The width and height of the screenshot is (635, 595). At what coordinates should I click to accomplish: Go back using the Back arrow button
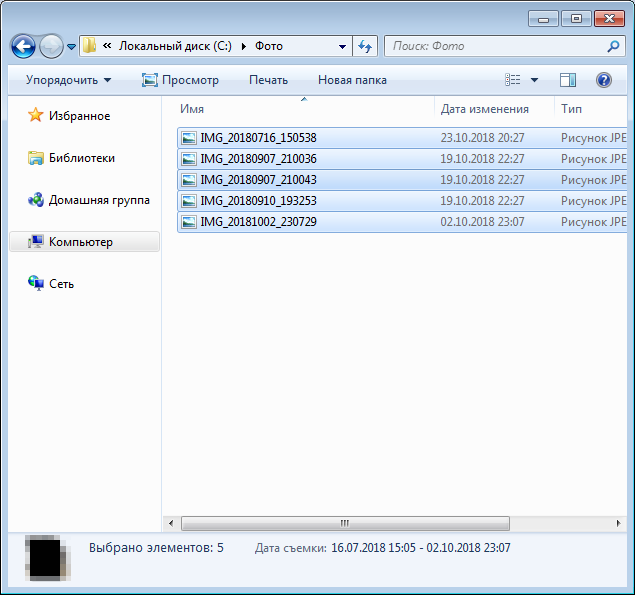coord(23,47)
